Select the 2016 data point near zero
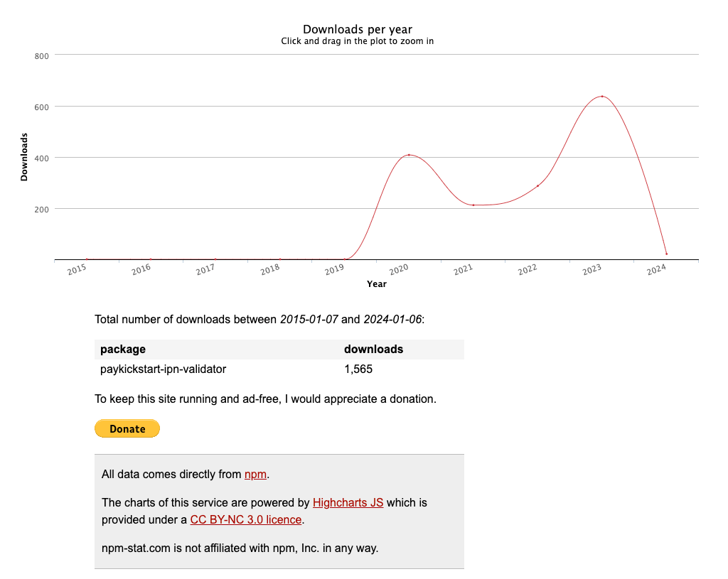This screenshot has height=579, width=728. point(152,259)
